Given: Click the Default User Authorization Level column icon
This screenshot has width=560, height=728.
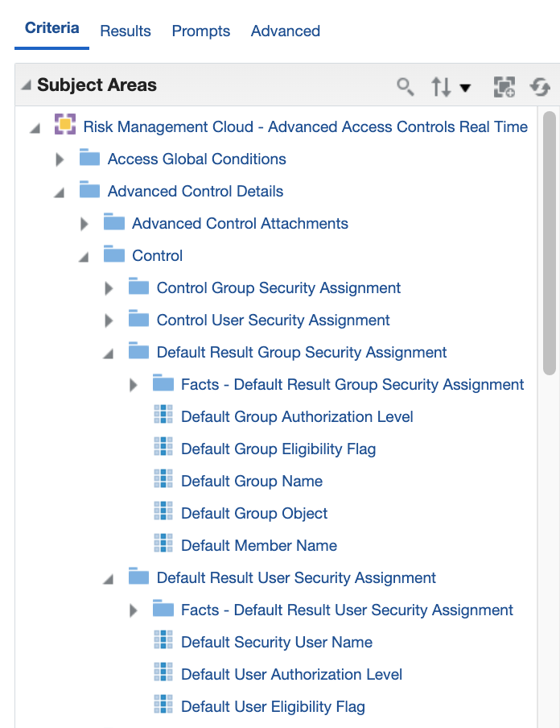Looking at the screenshot, I should (163, 674).
